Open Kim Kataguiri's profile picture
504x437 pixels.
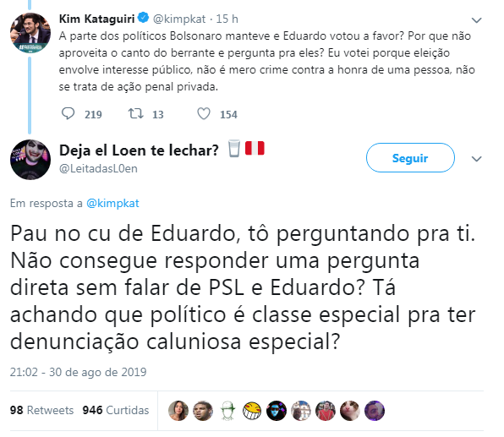click(30, 32)
